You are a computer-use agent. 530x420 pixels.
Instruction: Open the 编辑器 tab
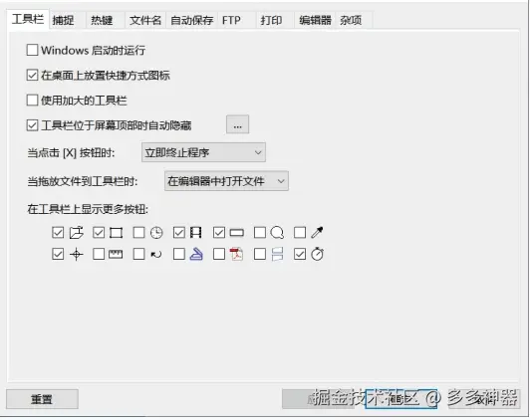pyautogui.click(x=315, y=20)
